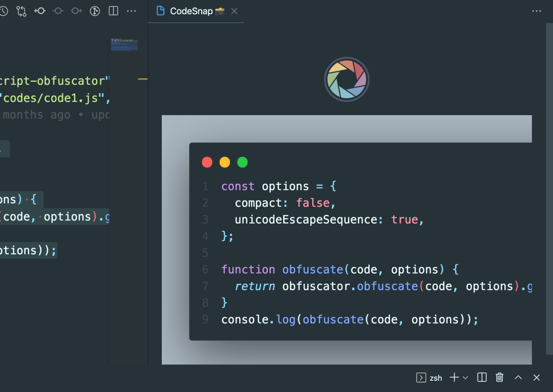Expand the terminal launch profile dropdown
This screenshot has height=392, width=553.
465,378
